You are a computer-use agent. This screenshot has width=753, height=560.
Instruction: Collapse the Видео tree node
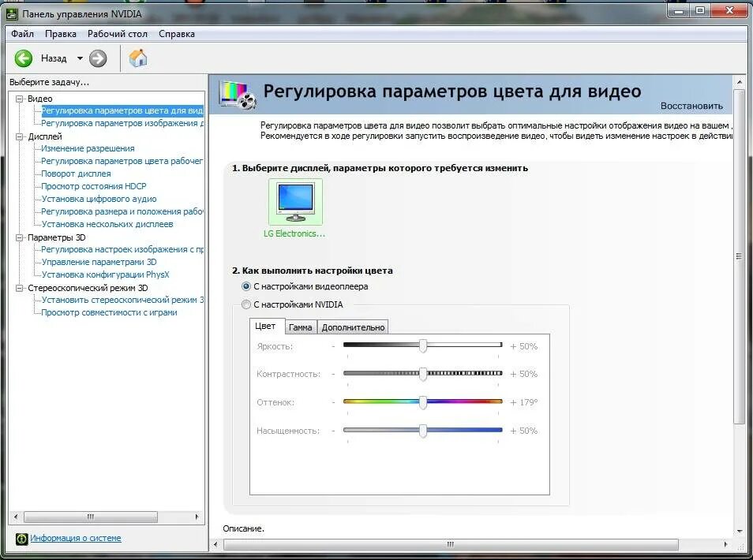pyautogui.click(x=20, y=99)
